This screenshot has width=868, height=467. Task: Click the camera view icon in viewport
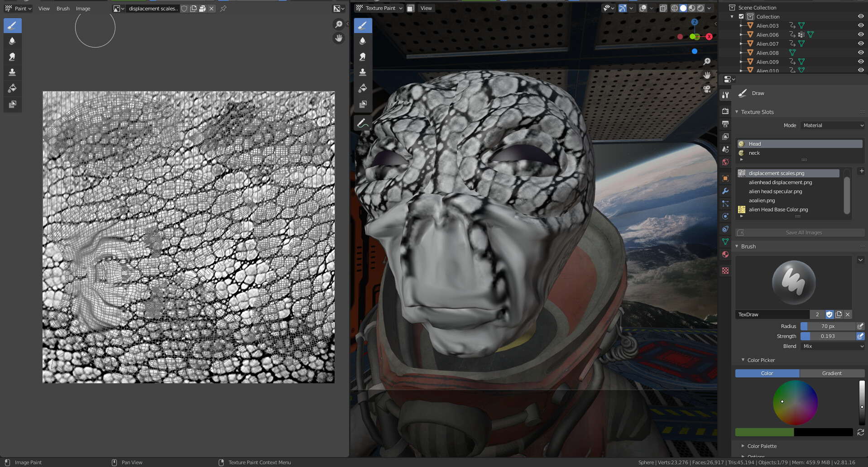(707, 89)
